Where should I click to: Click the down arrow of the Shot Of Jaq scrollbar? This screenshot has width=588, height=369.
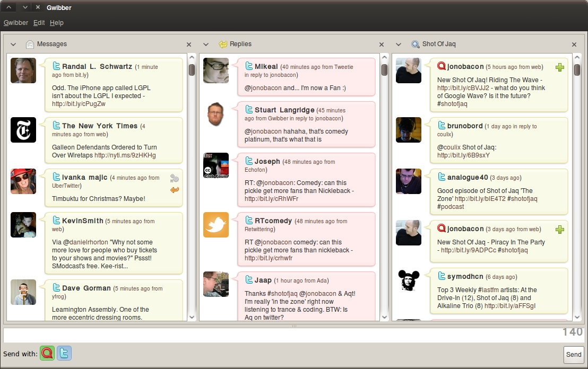[x=577, y=317]
